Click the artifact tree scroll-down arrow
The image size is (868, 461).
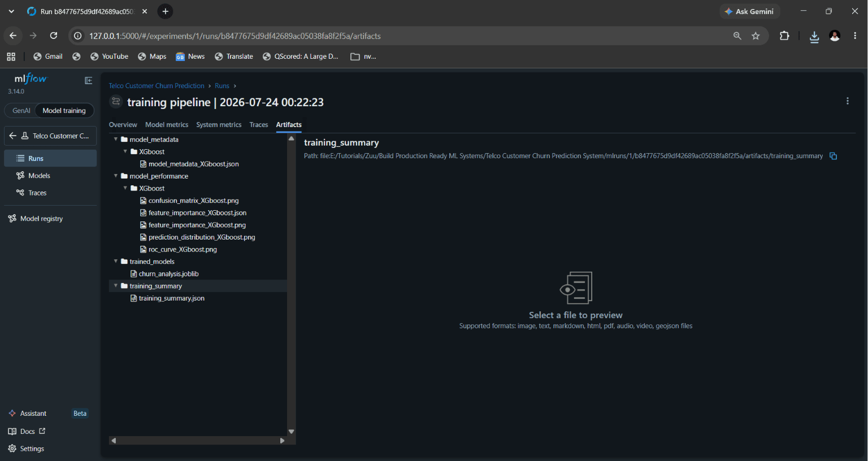click(292, 432)
